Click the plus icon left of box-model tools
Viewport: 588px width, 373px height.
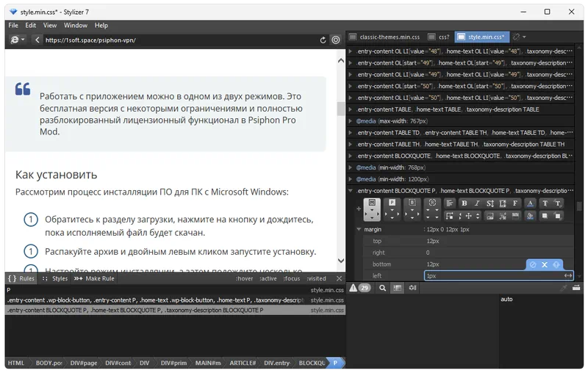(359, 209)
